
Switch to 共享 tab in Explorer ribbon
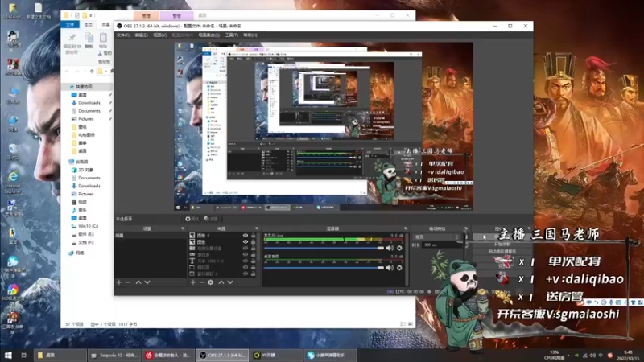click(x=106, y=25)
